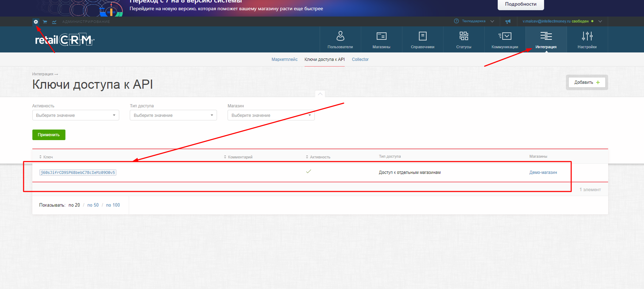
Task: Open the Коммуникации section
Action: click(x=505, y=40)
